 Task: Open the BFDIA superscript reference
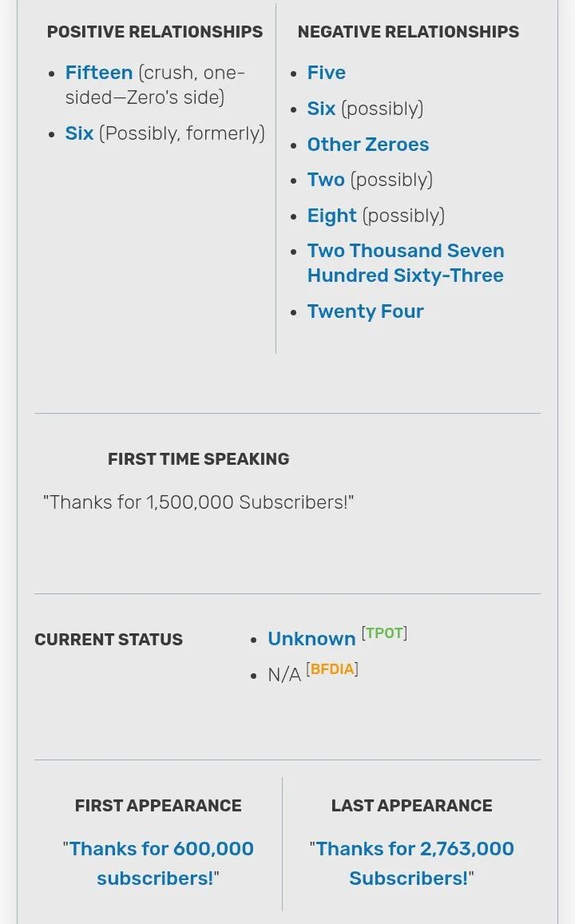[332, 669]
